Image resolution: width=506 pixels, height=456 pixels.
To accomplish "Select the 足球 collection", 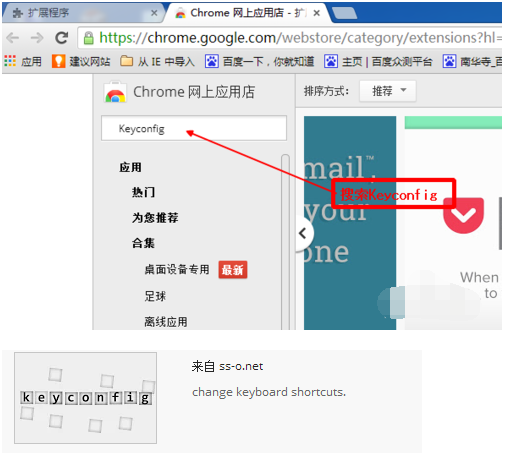I will [155, 296].
